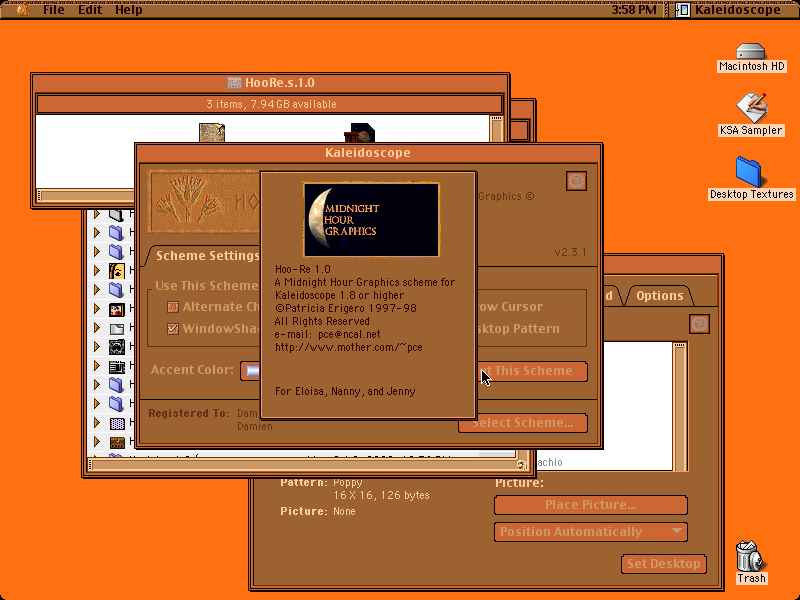Click the Trash icon
The image size is (800, 600).
(x=749, y=556)
